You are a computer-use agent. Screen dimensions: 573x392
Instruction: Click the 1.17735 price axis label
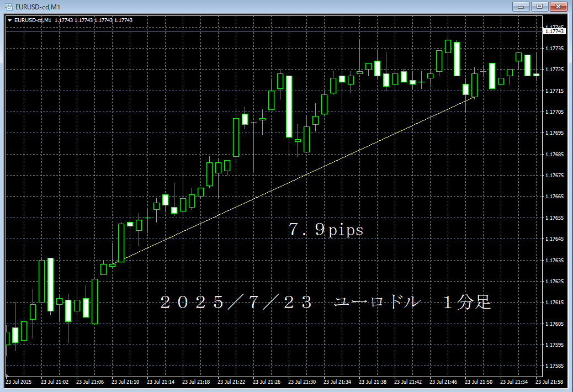[x=554, y=48]
